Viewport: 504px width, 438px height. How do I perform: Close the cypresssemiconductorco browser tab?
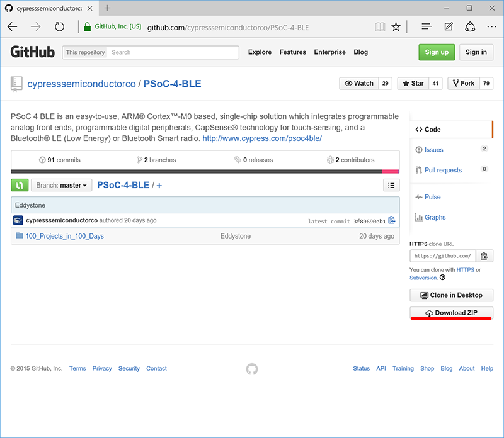(x=90, y=8)
